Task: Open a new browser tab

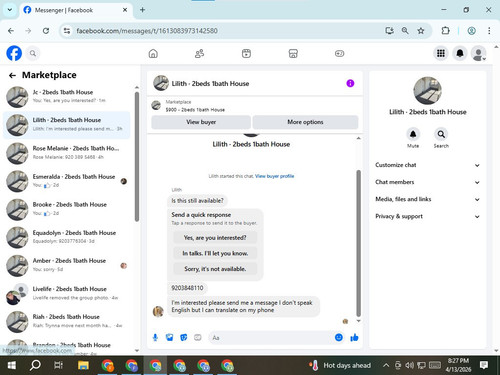Action: point(142,10)
